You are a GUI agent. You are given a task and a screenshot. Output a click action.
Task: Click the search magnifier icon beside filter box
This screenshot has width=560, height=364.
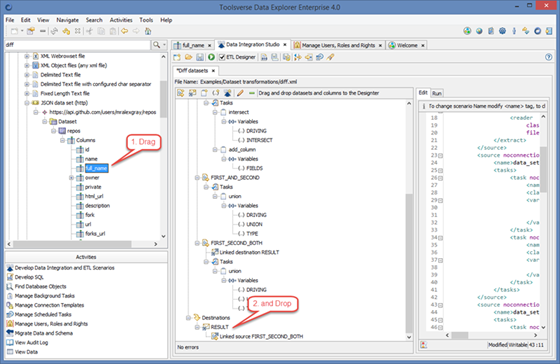[156, 45]
